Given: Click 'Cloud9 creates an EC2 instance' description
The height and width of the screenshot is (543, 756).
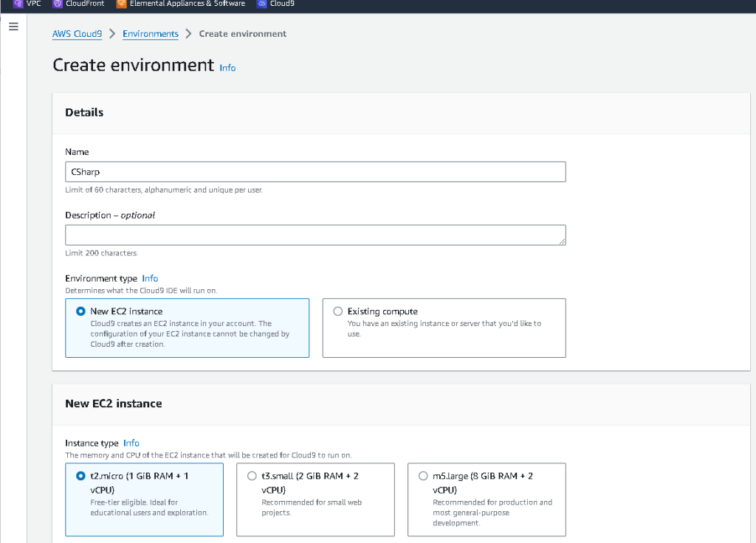Looking at the screenshot, I should click(x=190, y=333).
